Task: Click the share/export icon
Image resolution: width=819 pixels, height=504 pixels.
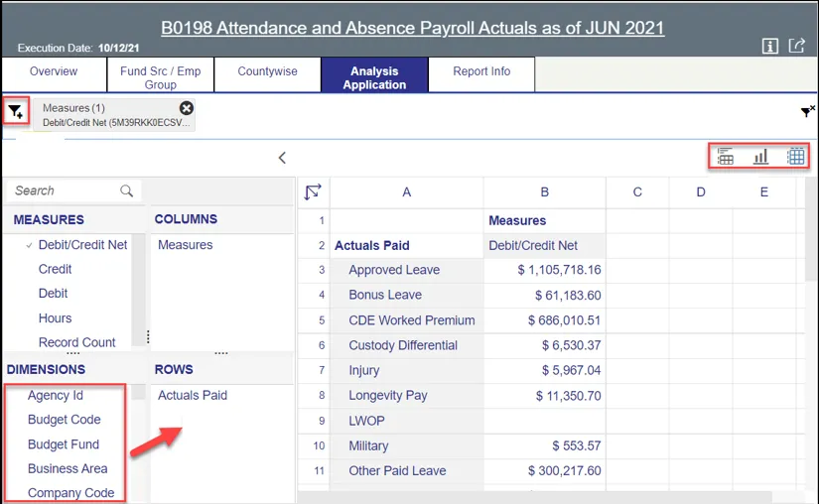Action: click(796, 46)
